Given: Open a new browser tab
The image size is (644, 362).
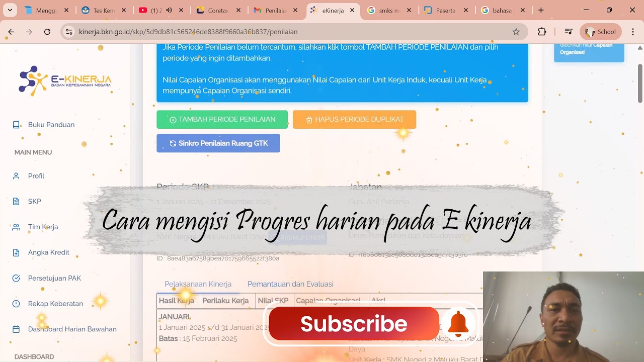Looking at the screenshot, I should click(541, 10).
